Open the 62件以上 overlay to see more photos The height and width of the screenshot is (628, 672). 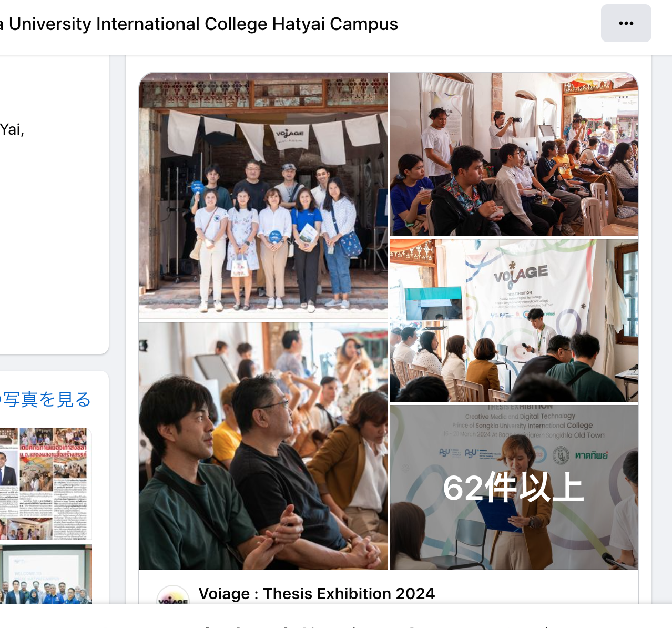pyautogui.click(x=514, y=488)
